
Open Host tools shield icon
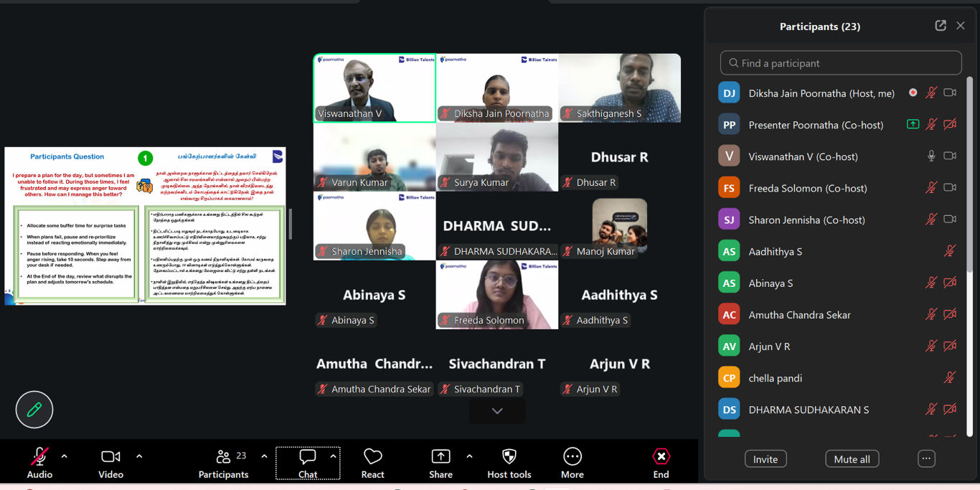pos(509,456)
